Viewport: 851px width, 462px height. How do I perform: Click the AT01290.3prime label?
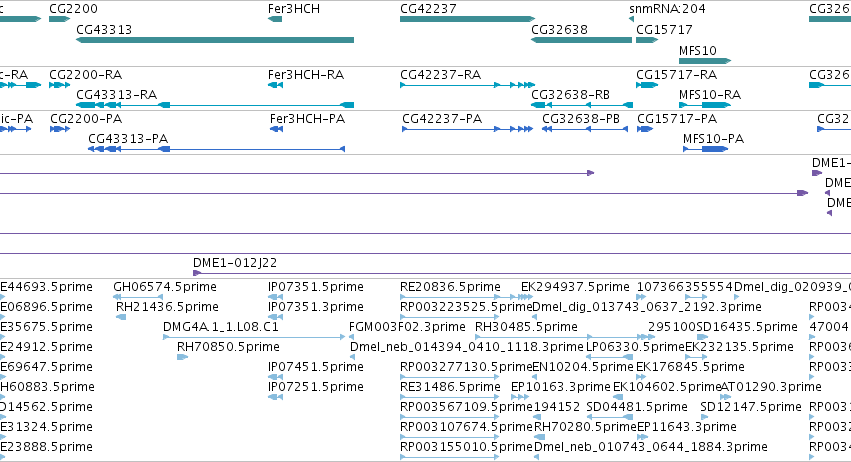pos(771,387)
